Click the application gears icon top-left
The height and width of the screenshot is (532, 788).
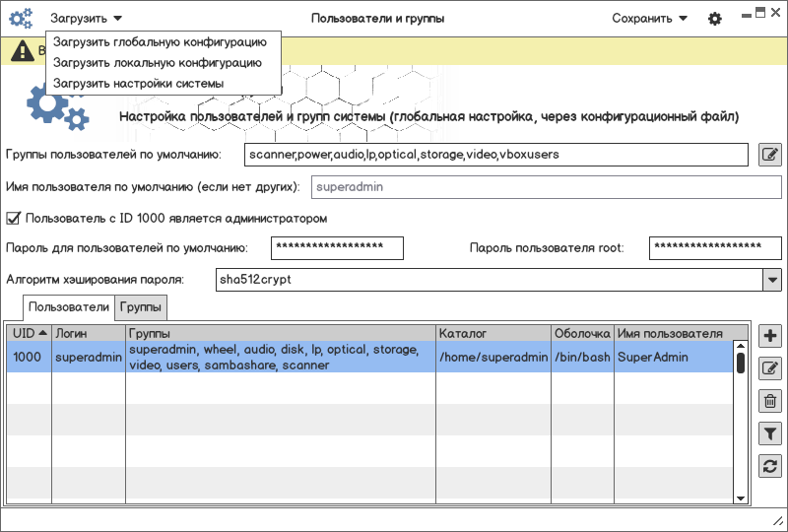click(x=21, y=18)
